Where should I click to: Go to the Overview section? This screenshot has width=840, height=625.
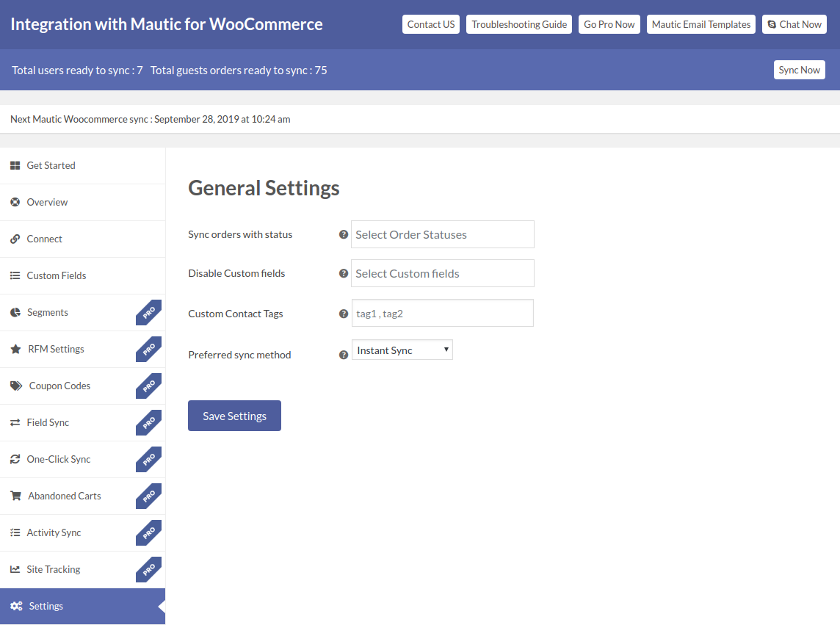[x=82, y=202]
